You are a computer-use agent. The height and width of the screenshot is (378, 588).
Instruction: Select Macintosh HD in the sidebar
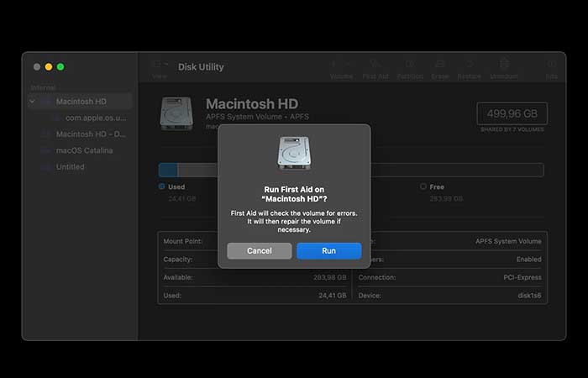click(80, 102)
